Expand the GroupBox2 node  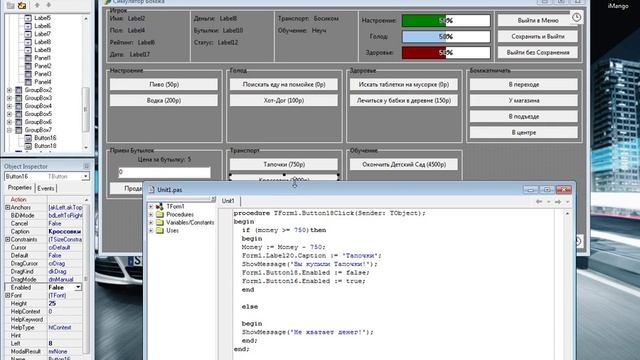click(9, 90)
